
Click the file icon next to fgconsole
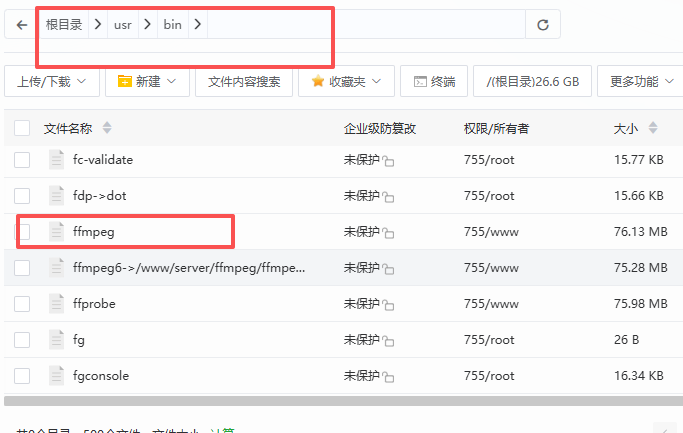56,376
